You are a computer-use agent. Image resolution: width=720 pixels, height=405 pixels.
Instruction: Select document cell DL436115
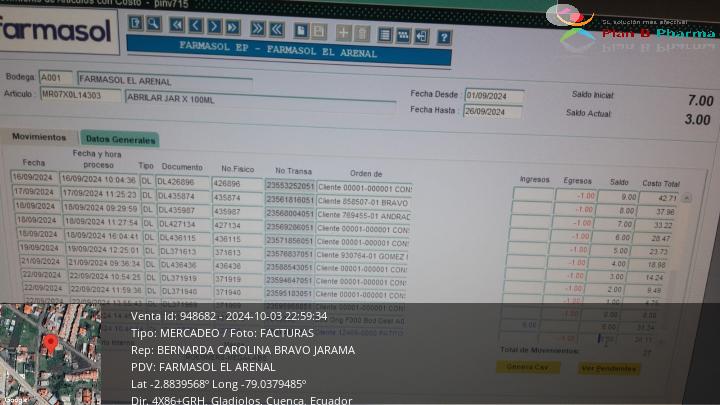(x=185, y=238)
